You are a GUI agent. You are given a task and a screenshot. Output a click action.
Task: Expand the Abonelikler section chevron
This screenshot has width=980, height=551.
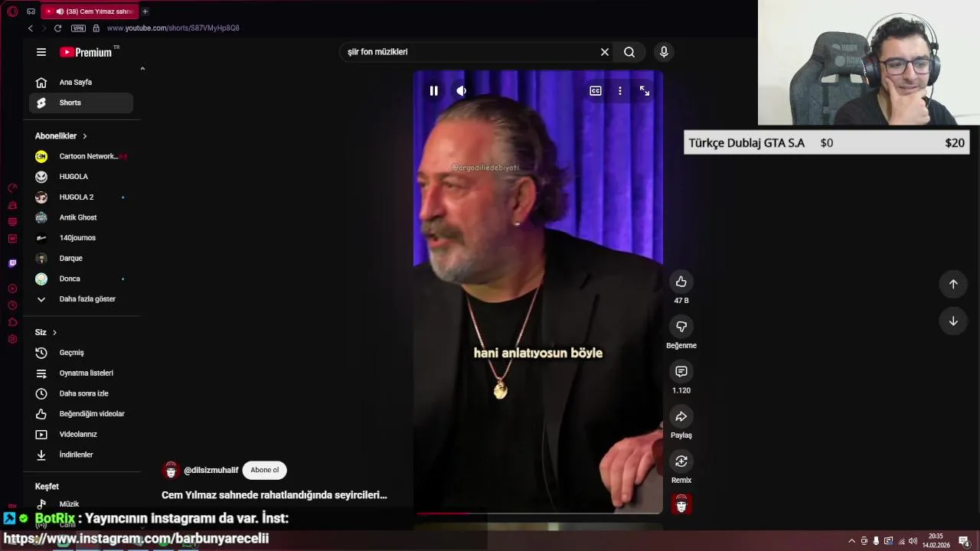point(84,136)
